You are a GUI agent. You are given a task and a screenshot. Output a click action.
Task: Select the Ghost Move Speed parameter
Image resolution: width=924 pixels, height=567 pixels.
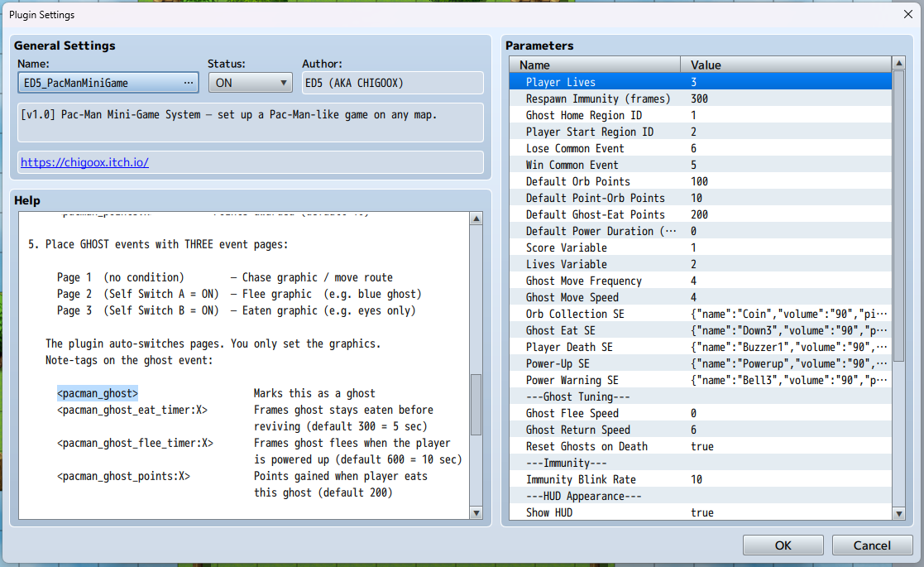[x=701, y=297]
